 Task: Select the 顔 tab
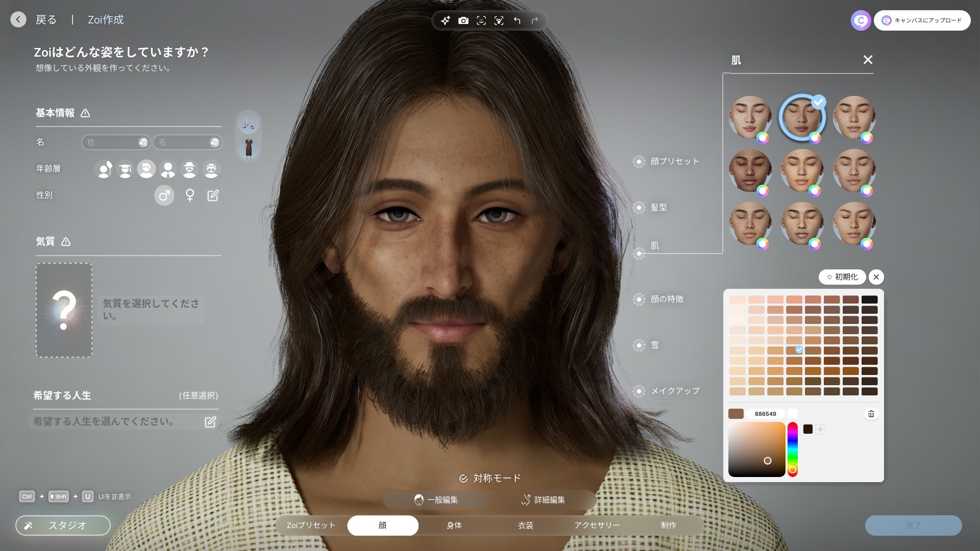click(383, 525)
